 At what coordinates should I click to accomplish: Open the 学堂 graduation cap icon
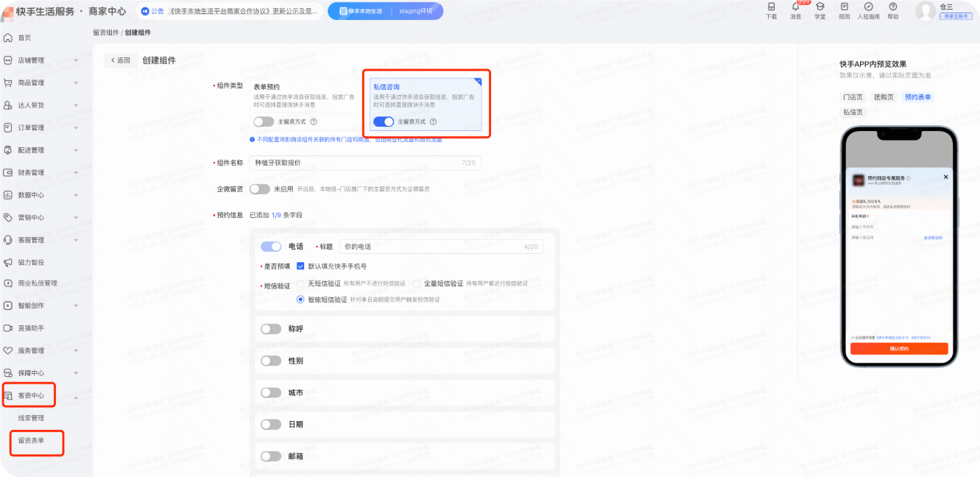tap(819, 7)
